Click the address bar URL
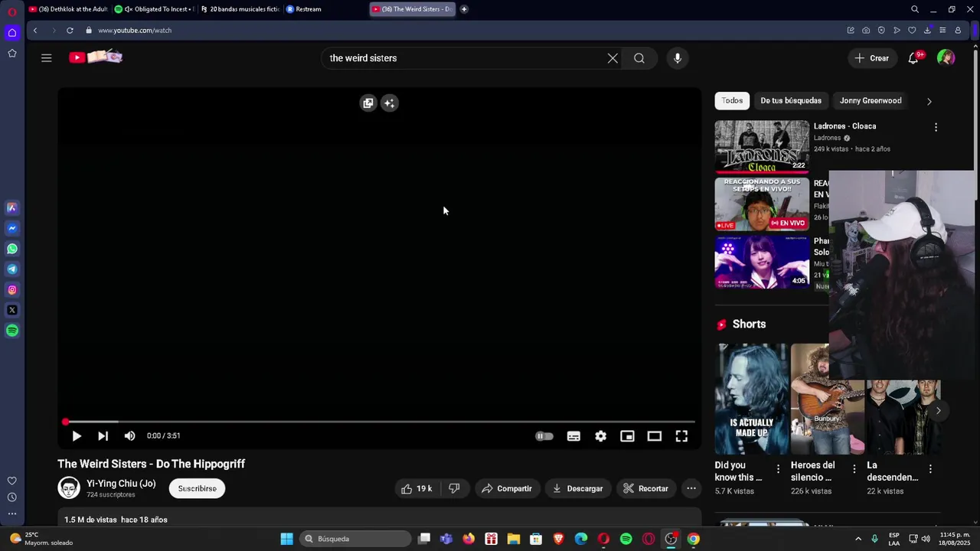The width and height of the screenshot is (980, 551). click(x=135, y=31)
